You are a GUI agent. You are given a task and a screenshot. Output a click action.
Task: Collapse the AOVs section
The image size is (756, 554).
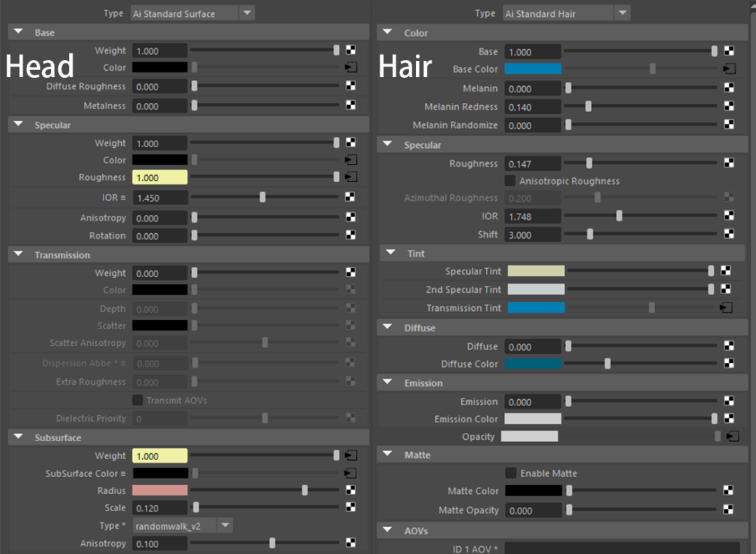pyautogui.click(x=386, y=530)
